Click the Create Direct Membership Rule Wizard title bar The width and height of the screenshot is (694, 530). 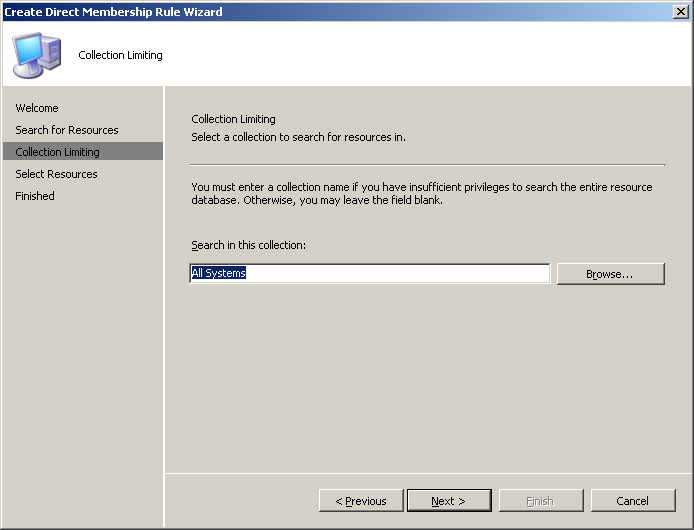pos(336,12)
